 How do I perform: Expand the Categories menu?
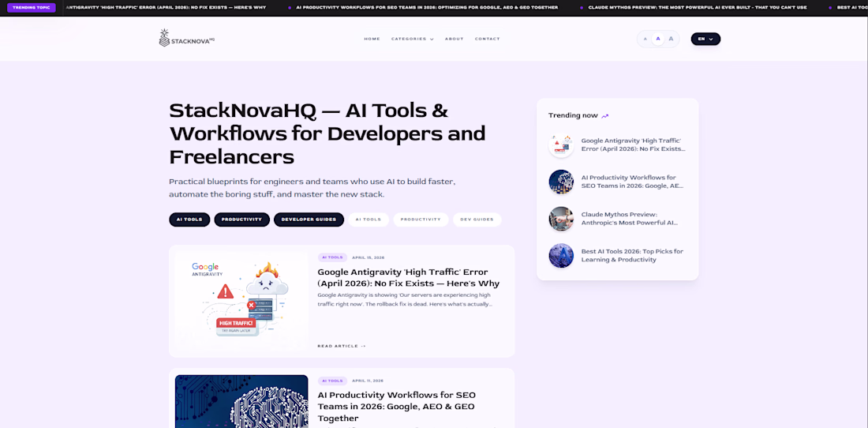tap(412, 39)
